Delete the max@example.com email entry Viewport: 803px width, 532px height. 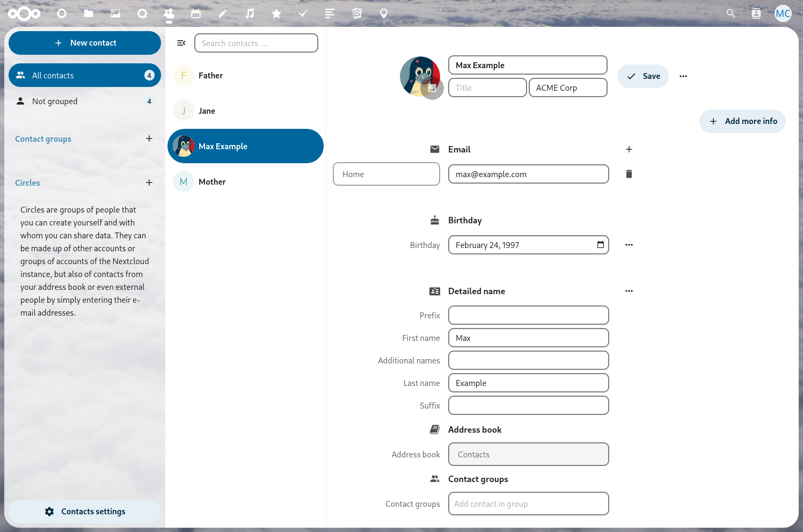tap(629, 174)
